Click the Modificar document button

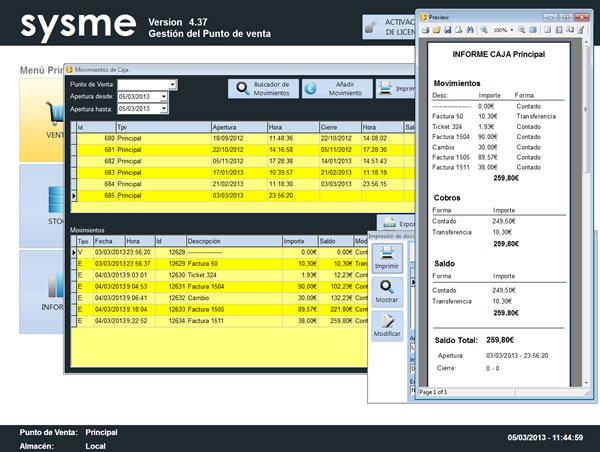(x=387, y=326)
